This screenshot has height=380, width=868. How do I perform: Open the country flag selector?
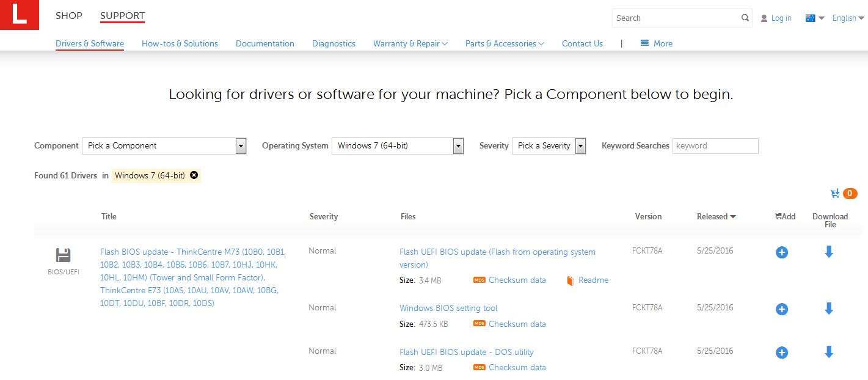(815, 18)
